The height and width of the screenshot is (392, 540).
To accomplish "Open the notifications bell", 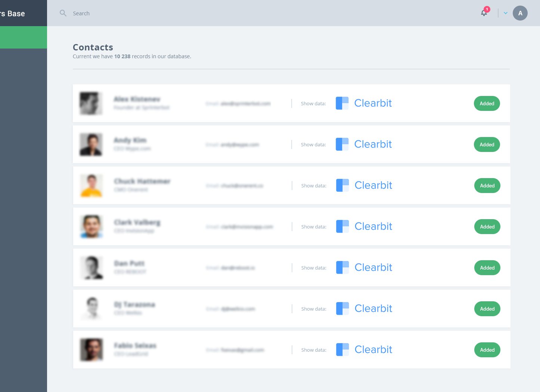I will (484, 13).
